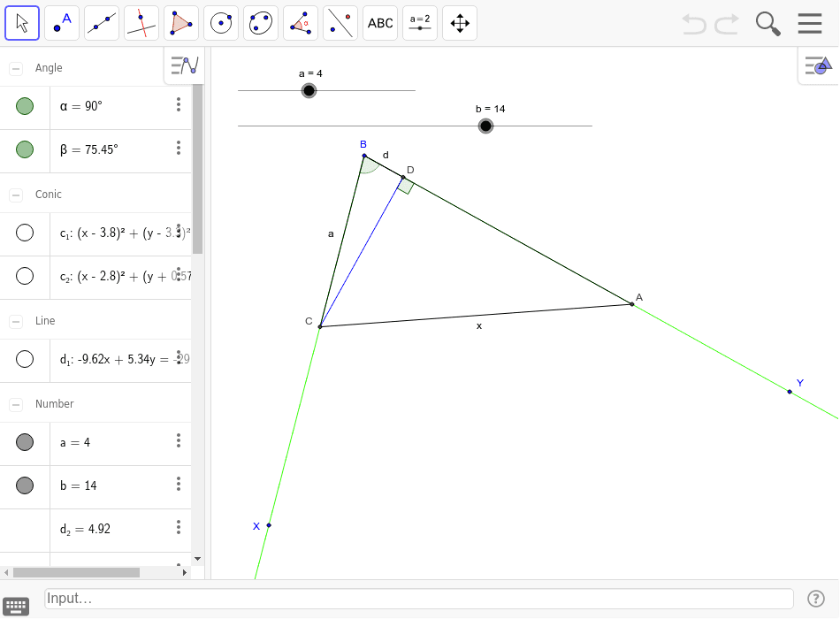Open the input help button
Screen dimensions: 840x619
[816, 598]
